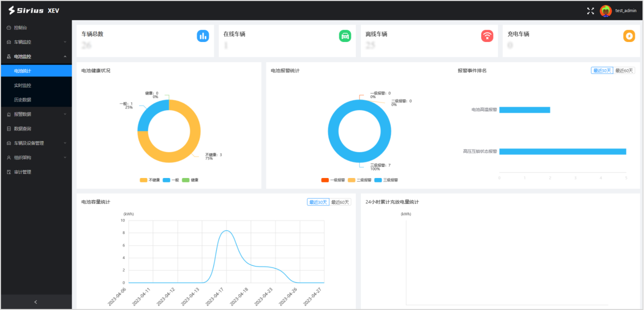The height and width of the screenshot is (310, 644).
Task: Click the 报警数据 alarm icon in sidebar
Action: pyautogui.click(x=9, y=114)
